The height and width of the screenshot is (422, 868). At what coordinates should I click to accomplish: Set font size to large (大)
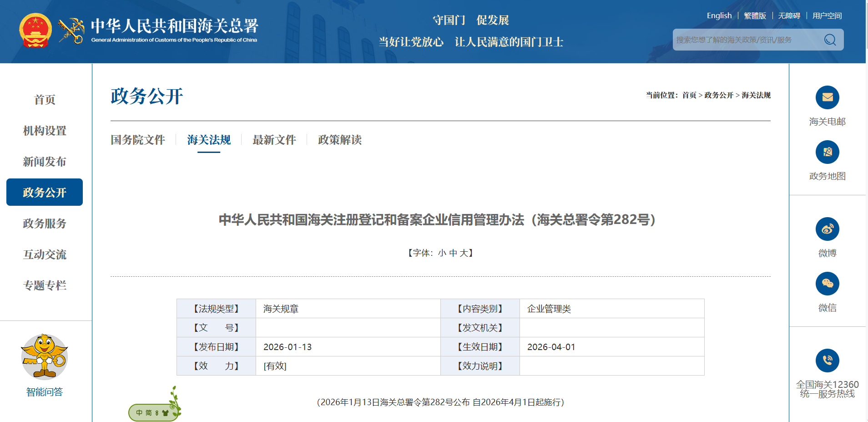(x=463, y=253)
